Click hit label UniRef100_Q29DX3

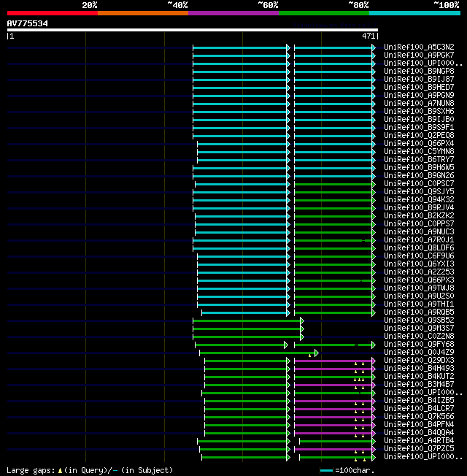coord(419,361)
